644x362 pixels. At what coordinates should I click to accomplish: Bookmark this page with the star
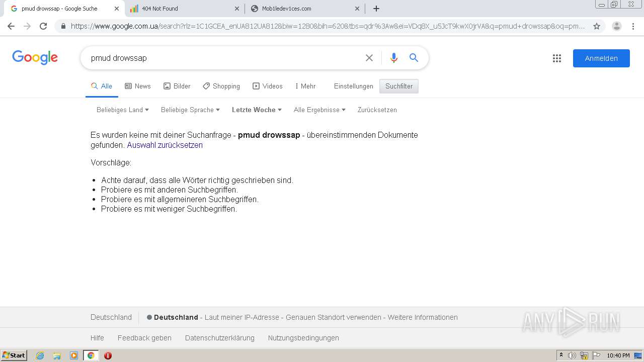597,26
